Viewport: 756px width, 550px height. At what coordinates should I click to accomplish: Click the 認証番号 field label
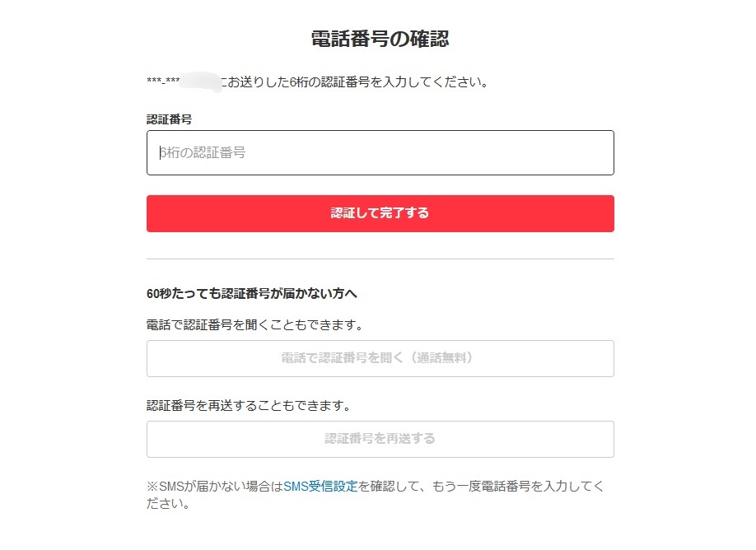[x=169, y=119]
